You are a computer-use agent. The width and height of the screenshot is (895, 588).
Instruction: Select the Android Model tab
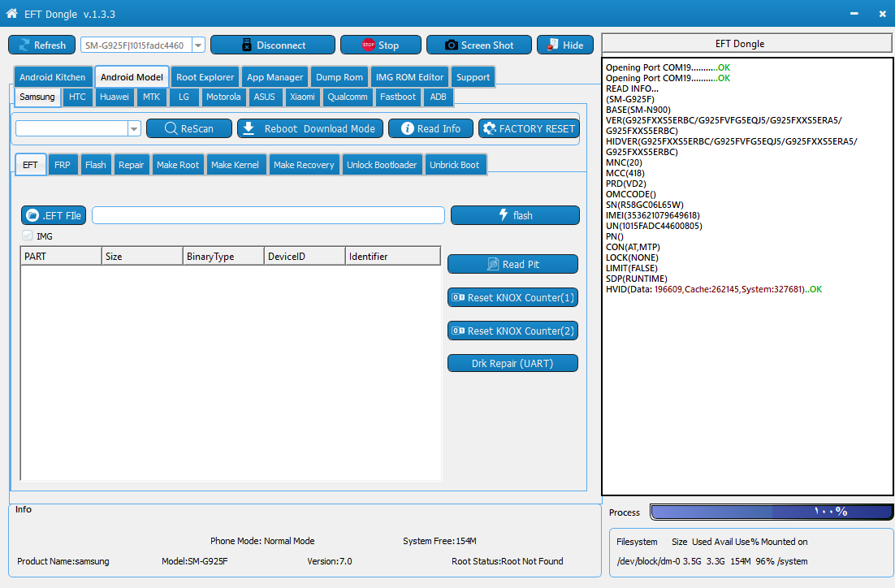coord(132,77)
